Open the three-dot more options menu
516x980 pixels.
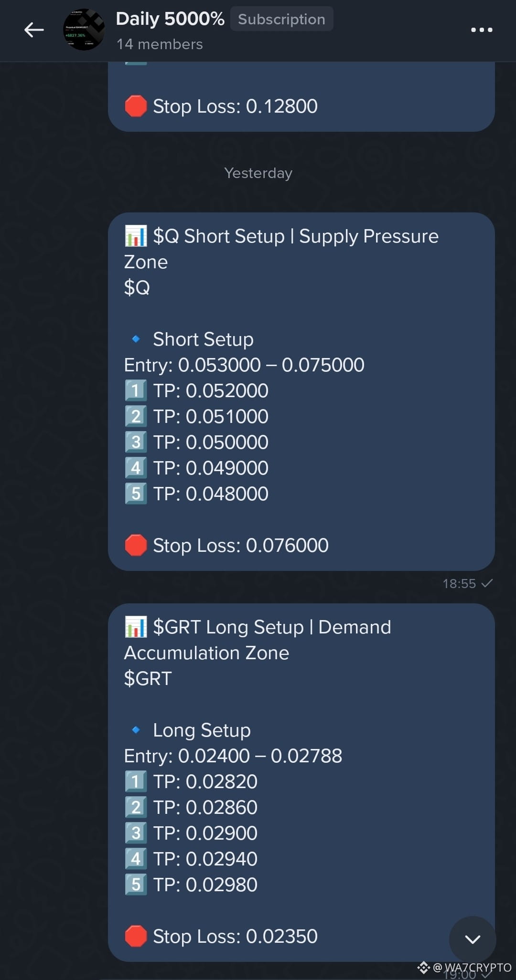pos(482,30)
